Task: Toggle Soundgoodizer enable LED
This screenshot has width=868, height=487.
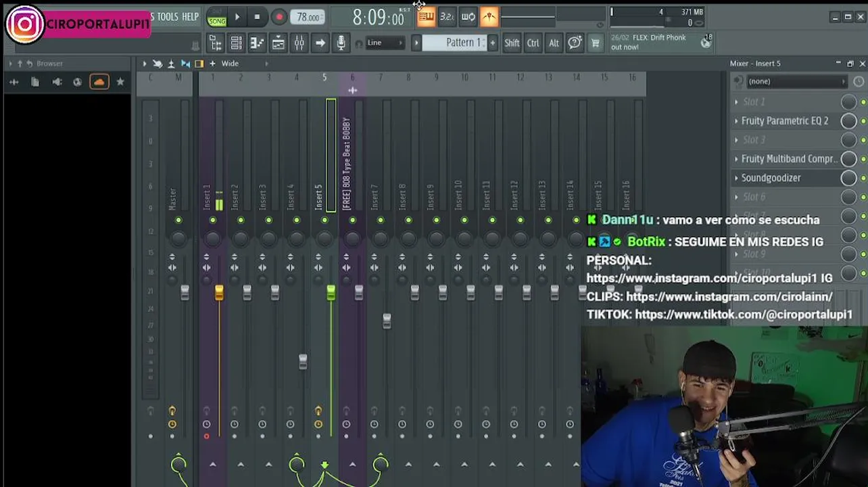Action: (x=863, y=178)
